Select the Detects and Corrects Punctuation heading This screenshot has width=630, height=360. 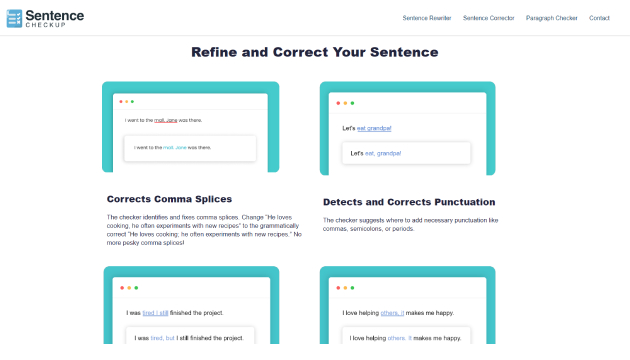409,202
